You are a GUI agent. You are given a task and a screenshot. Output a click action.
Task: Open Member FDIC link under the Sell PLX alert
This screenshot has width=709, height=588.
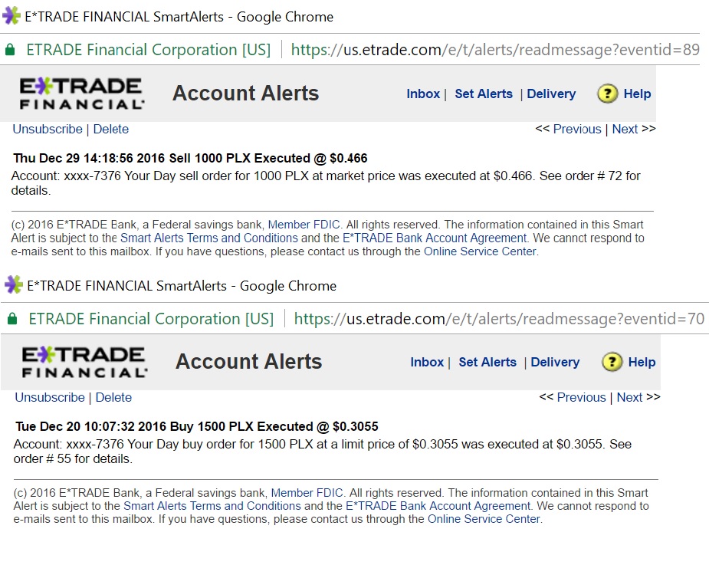click(x=304, y=225)
